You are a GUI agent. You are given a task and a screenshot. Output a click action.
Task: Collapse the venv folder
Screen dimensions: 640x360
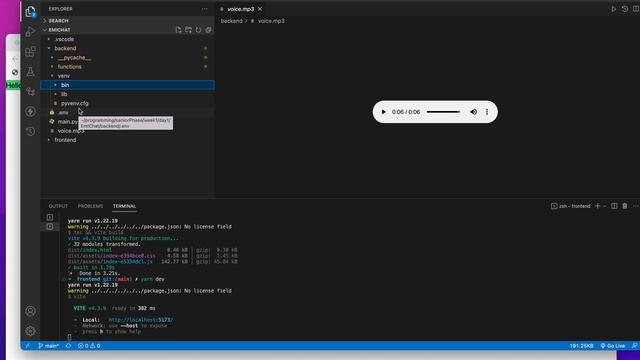(127, 76)
